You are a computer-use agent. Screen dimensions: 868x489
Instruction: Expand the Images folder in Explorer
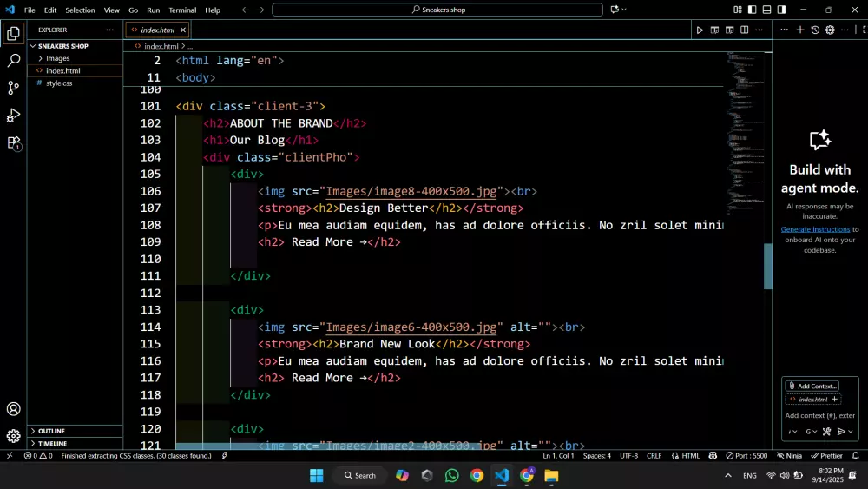coord(57,58)
